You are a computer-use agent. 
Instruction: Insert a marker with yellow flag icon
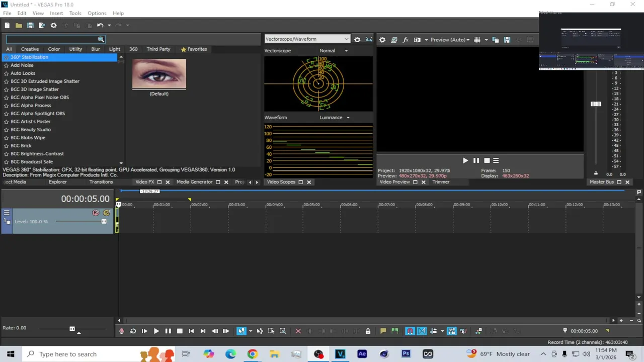(383, 331)
